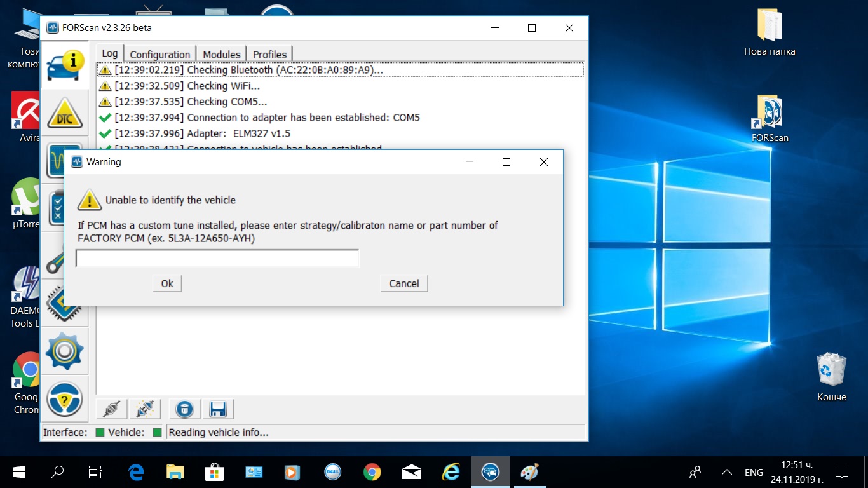
Task: Click the Connect to vehicle plug icon
Action: coord(112,409)
